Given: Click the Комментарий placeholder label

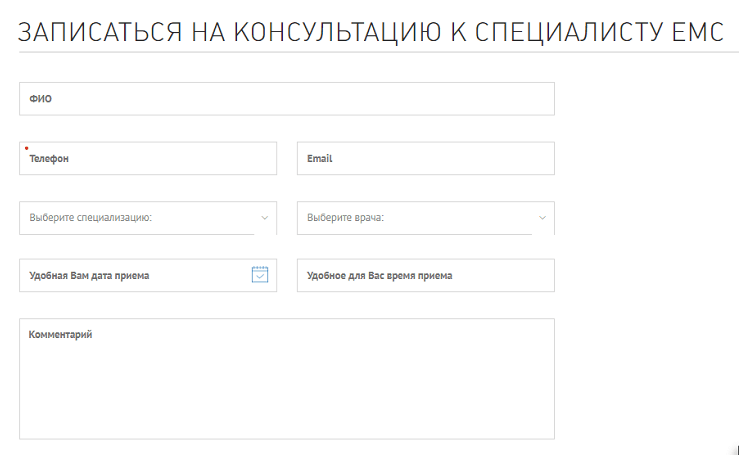Looking at the screenshot, I should [61, 335].
